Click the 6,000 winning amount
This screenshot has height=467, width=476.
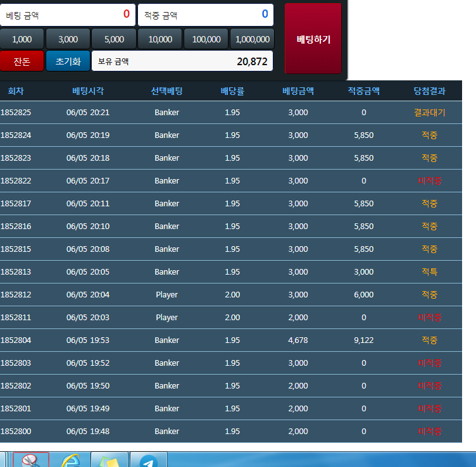coord(364,295)
